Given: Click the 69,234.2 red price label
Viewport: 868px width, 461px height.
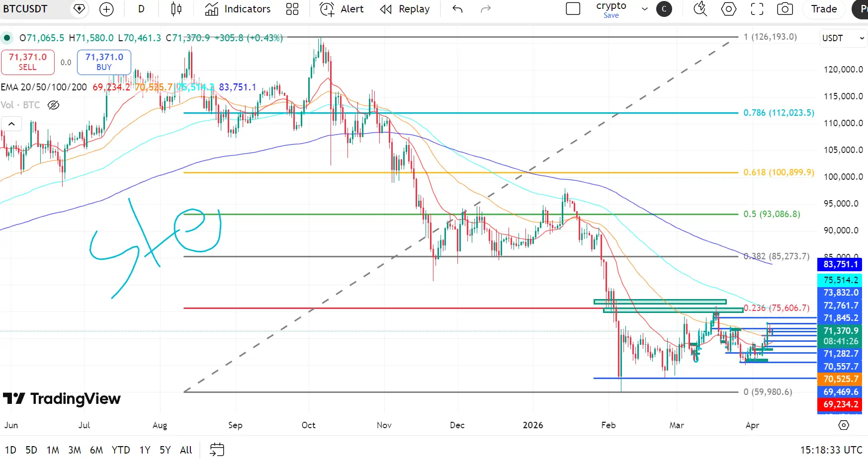Looking at the screenshot, I should coord(841,404).
